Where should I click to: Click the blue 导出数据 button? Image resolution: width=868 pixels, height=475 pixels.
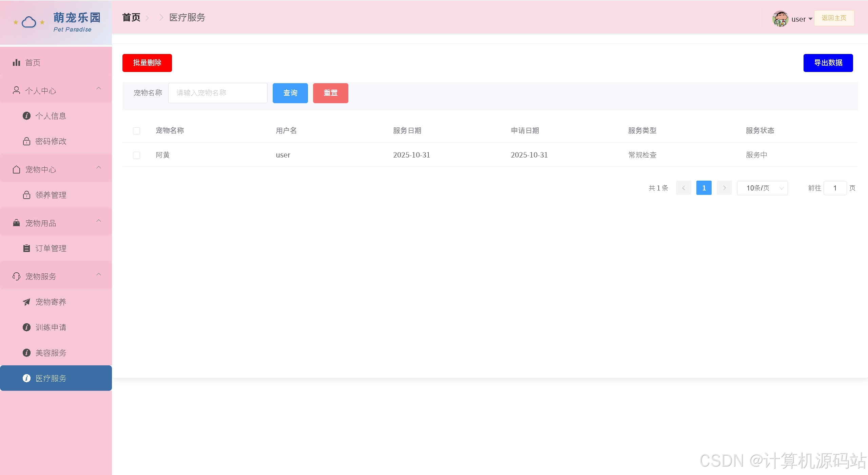coord(828,63)
